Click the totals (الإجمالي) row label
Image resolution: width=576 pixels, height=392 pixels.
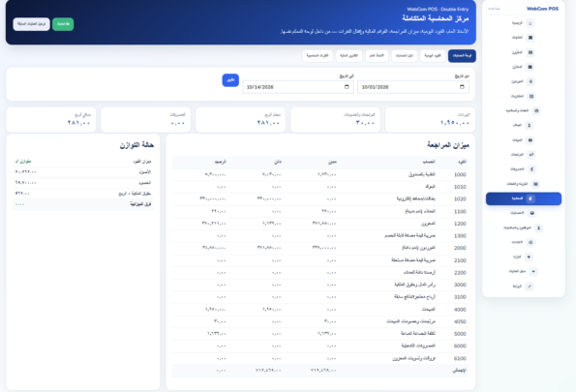(459, 371)
